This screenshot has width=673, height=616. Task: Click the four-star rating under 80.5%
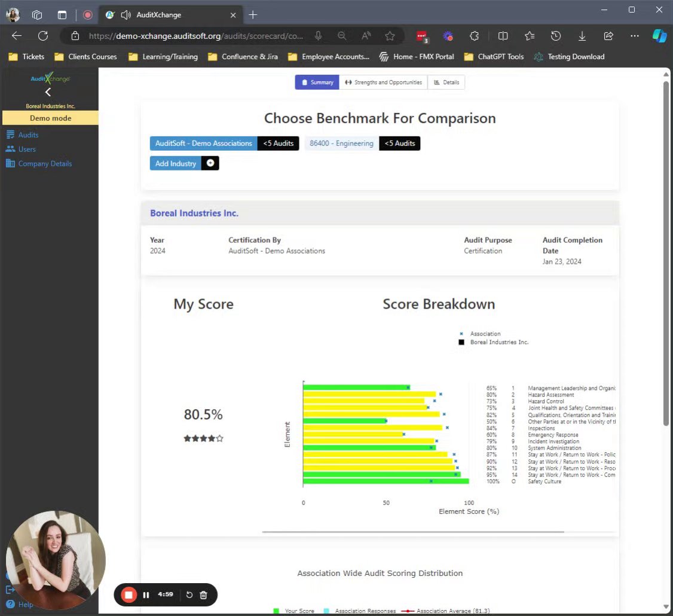(x=203, y=438)
